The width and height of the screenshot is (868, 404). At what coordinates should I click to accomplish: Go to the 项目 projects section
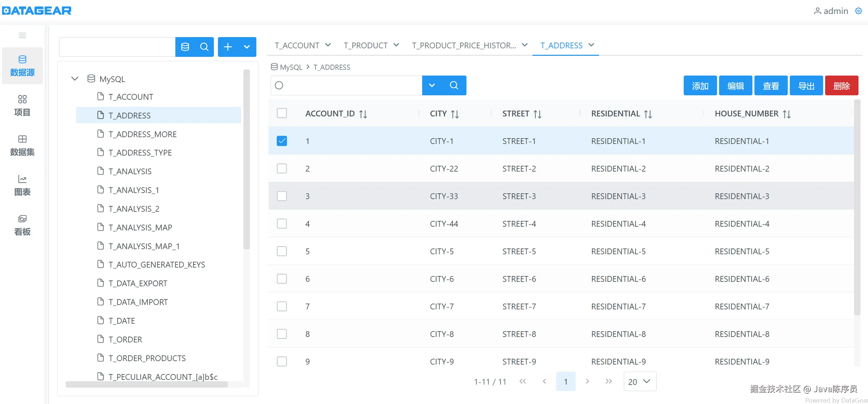[x=22, y=106]
